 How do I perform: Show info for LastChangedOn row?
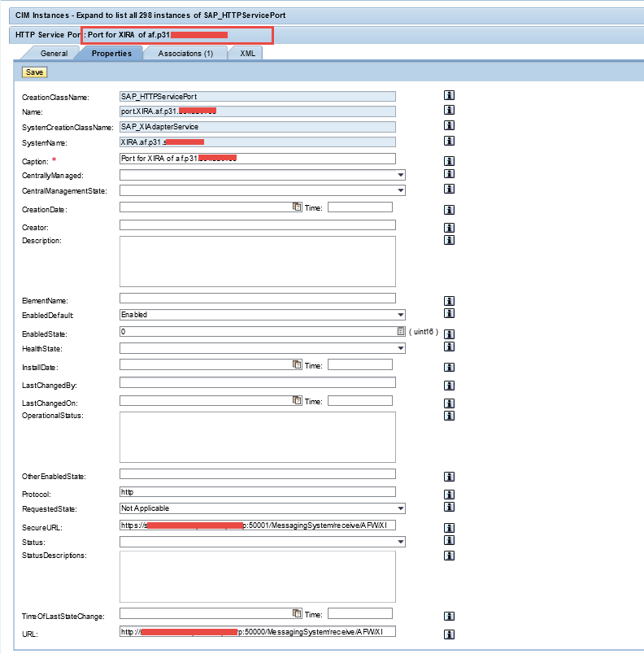(x=449, y=403)
